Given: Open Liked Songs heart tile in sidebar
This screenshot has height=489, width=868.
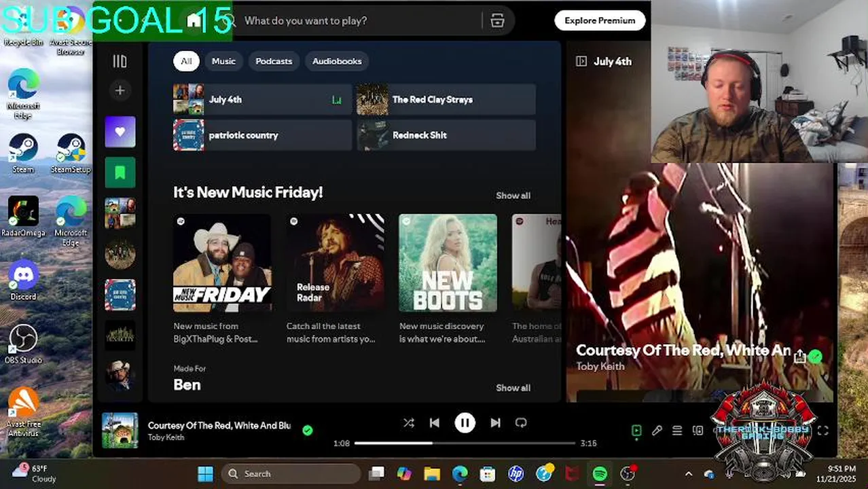Looking at the screenshot, I should 120,132.
